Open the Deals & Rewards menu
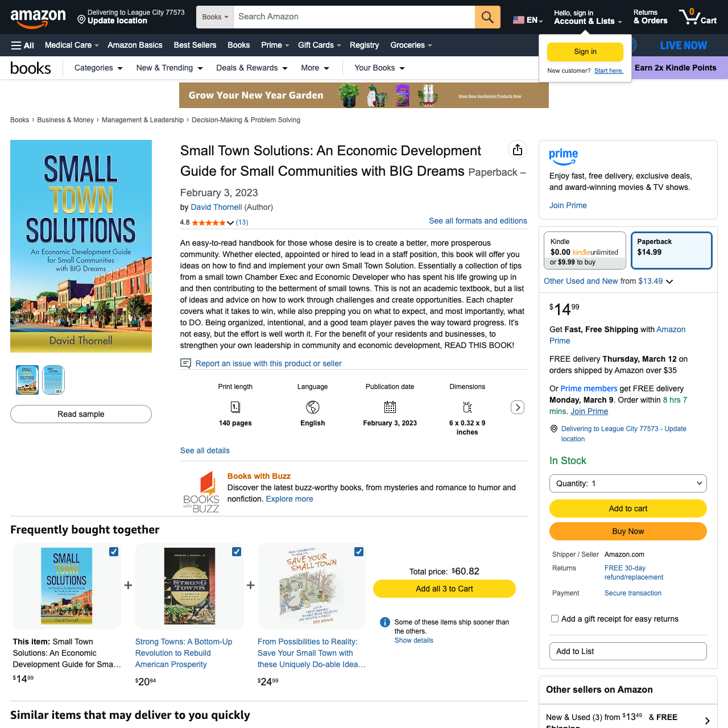The width and height of the screenshot is (728, 728). pyautogui.click(x=251, y=68)
